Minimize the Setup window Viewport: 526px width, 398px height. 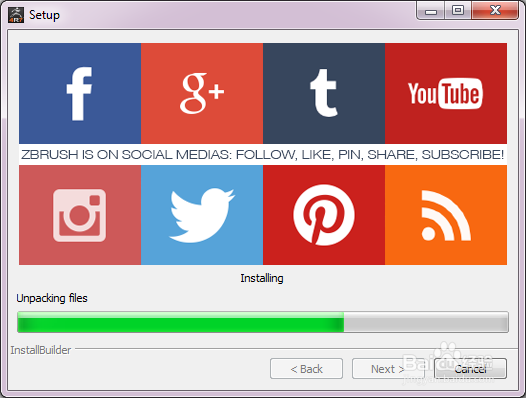pyautogui.click(x=431, y=11)
